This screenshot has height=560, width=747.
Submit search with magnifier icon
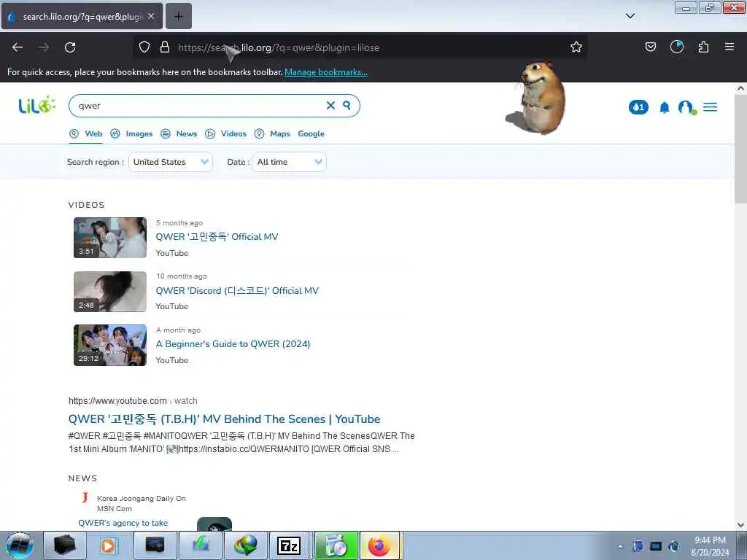coord(347,105)
